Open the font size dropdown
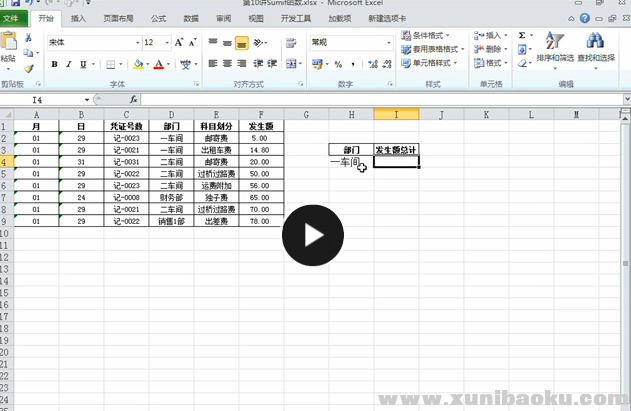The width and height of the screenshot is (631, 411). click(165, 43)
